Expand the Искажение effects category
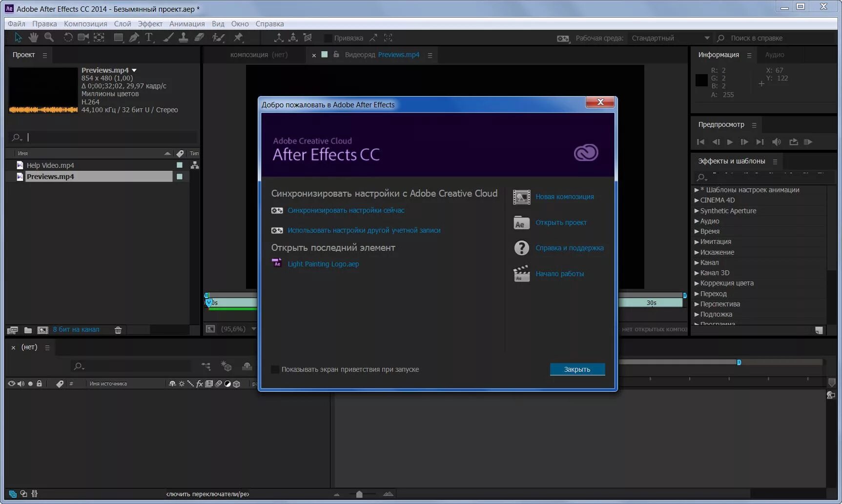 [x=697, y=252]
